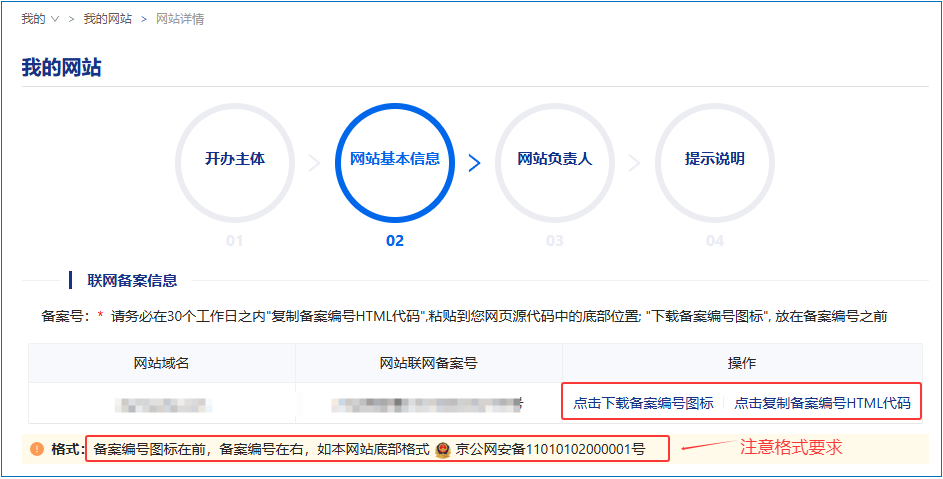Image resolution: width=943 pixels, height=479 pixels.
Task: Click the 网站域名 column header
Action: click(161, 363)
